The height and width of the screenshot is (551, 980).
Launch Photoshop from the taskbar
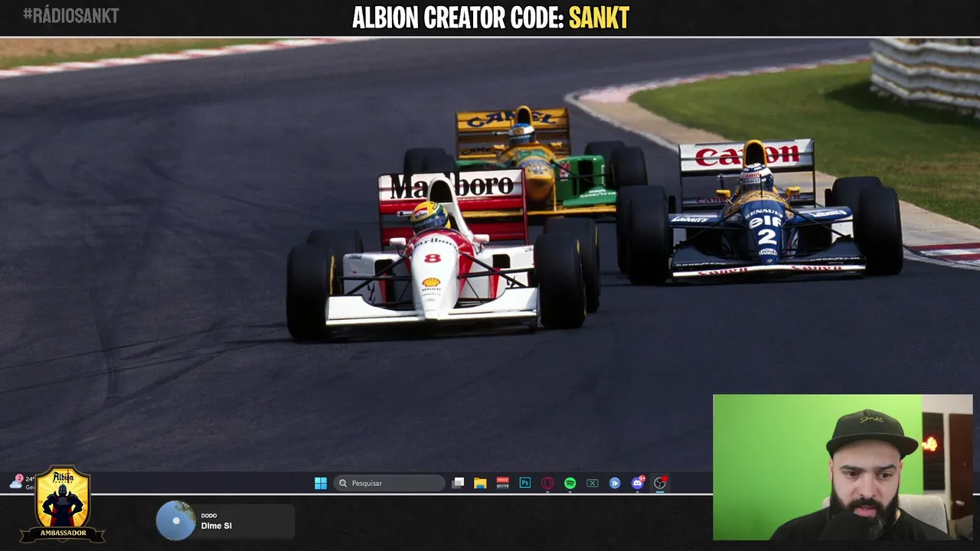tap(525, 483)
